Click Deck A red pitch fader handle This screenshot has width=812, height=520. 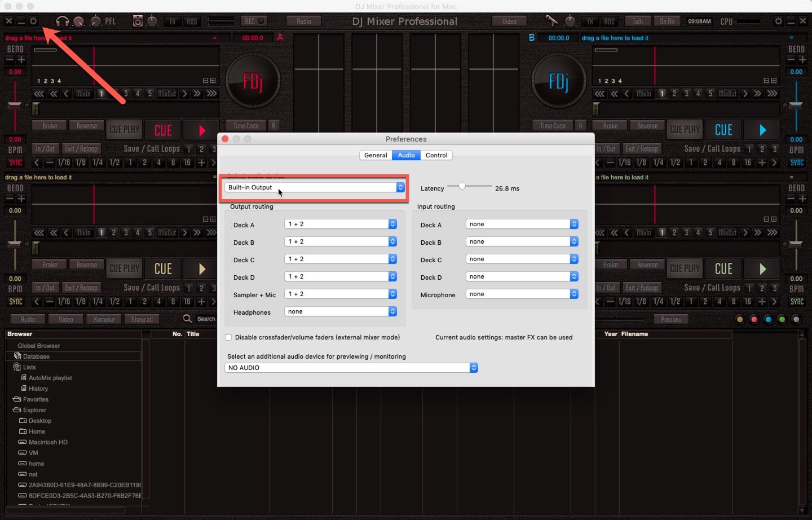[x=15, y=105]
